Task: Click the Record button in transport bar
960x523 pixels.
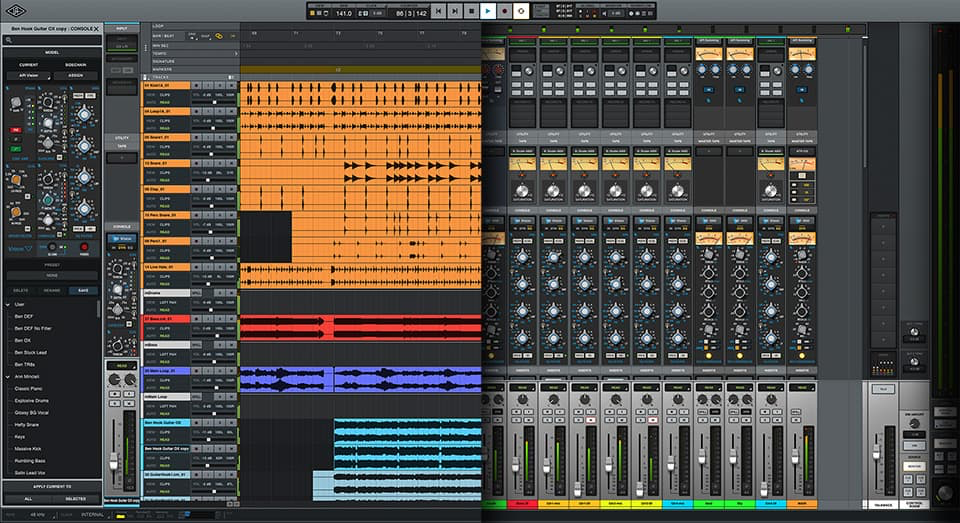Action: coord(504,11)
